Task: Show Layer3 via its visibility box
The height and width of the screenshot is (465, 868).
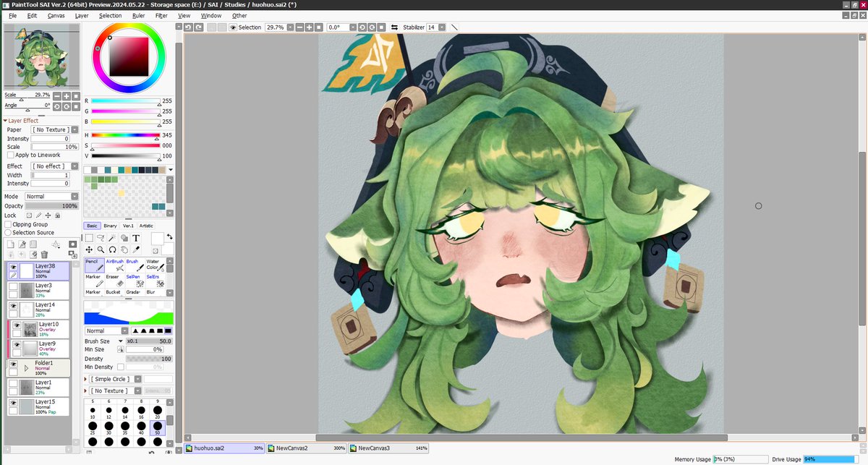Action: click(x=13, y=286)
